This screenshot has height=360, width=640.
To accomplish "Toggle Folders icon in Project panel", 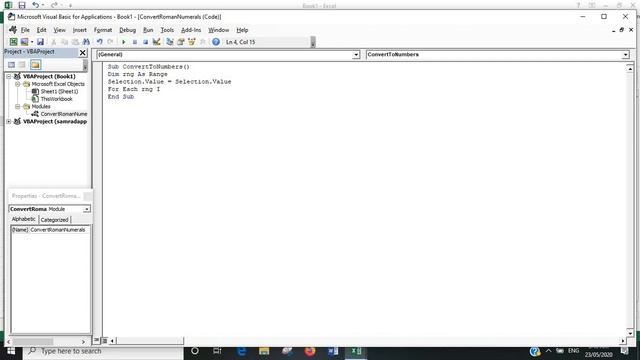I will (36, 64).
